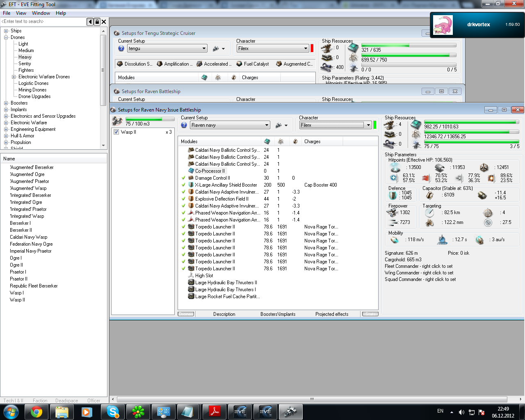525x420 pixels.
Task: Click the Fuel Catalyst subsystem icon in Tengu window
Action: click(239, 64)
